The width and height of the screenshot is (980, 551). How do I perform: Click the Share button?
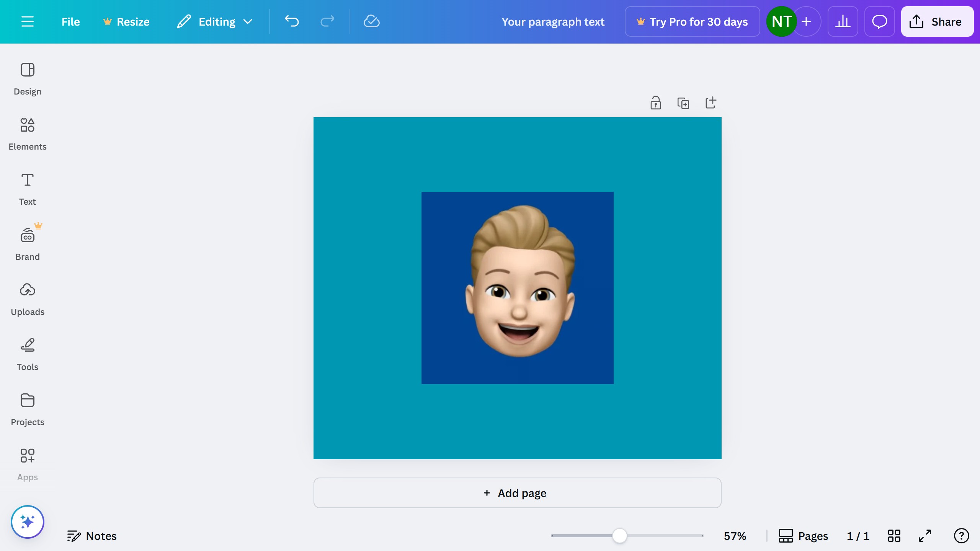point(937,21)
